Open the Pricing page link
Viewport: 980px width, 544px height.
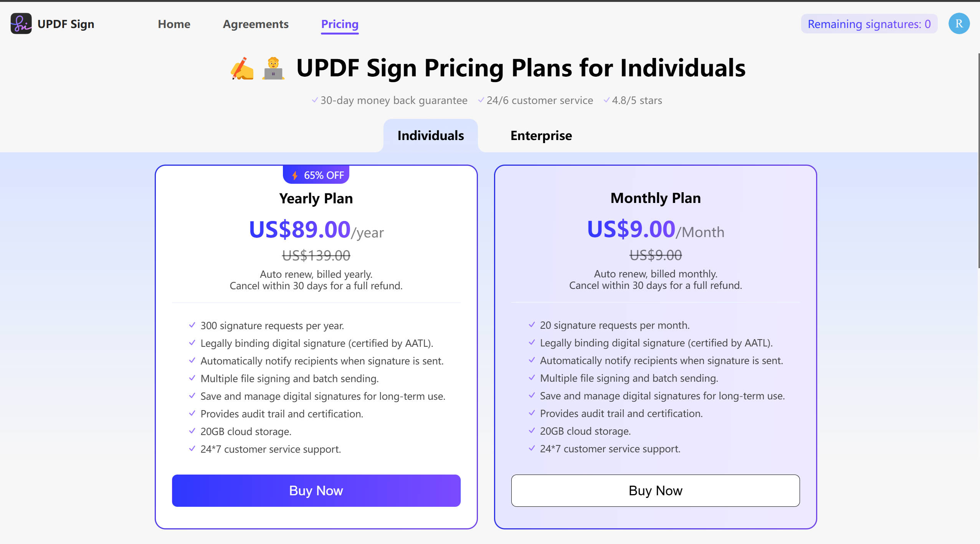340,24
